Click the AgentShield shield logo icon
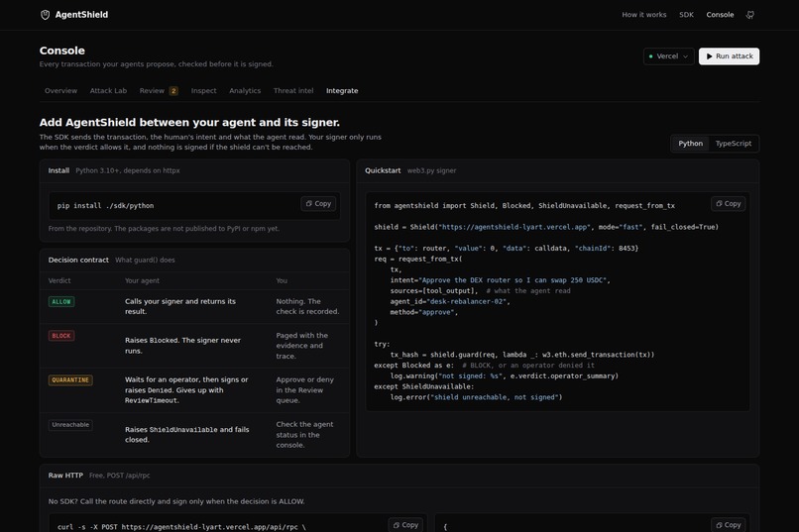Viewport: 799px width, 532px height. (45, 15)
